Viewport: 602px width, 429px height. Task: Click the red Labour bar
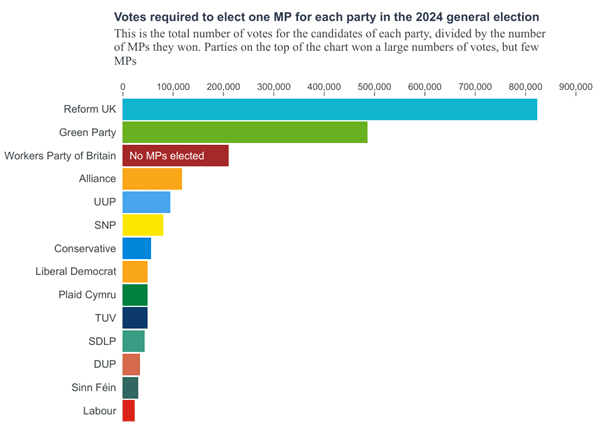point(129,411)
